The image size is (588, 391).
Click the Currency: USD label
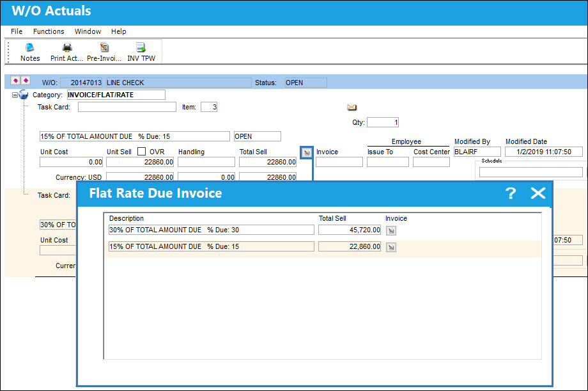pos(79,177)
